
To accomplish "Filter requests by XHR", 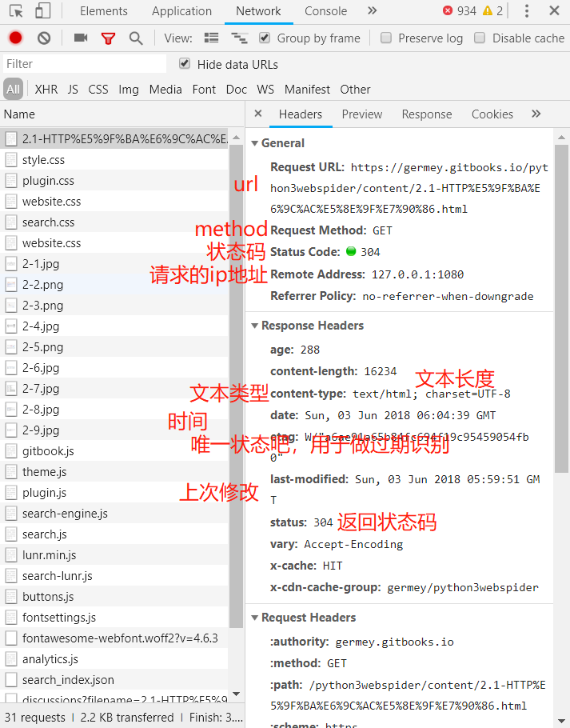I will pyautogui.click(x=46, y=89).
